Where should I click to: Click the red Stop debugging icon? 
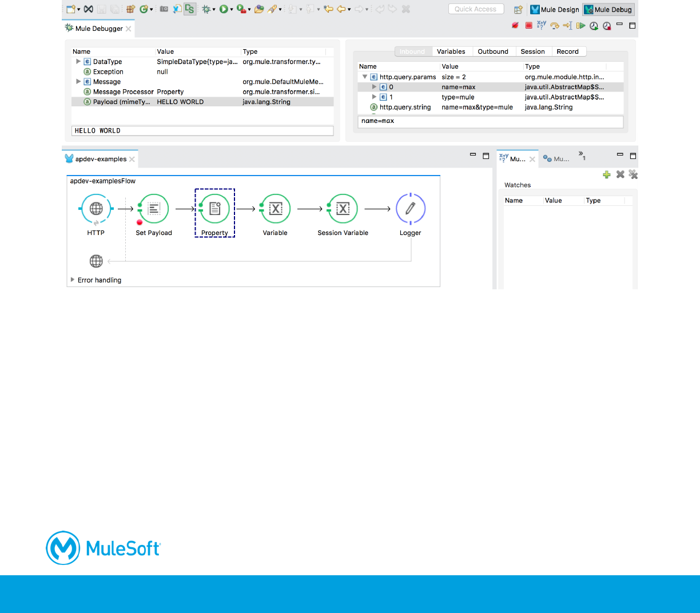529,26
